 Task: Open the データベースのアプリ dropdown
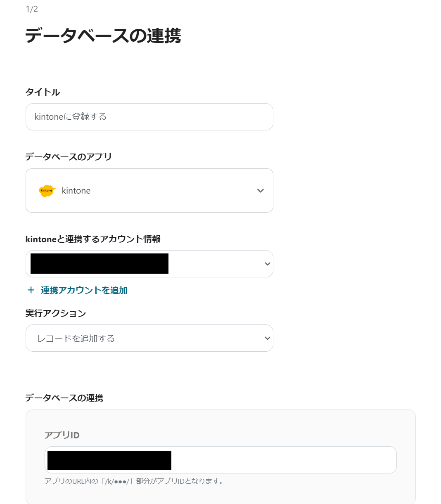point(149,190)
